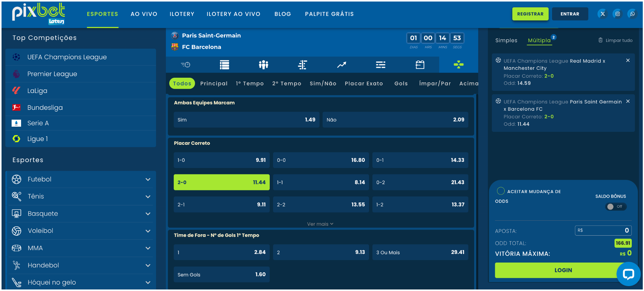Enable Aceitar Mudança de Odds option
644x291 pixels.
(x=501, y=191)
